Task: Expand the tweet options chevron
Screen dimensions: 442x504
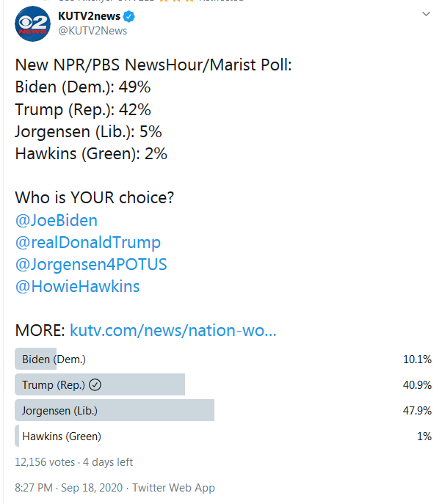Action: [x=426, y=14]
